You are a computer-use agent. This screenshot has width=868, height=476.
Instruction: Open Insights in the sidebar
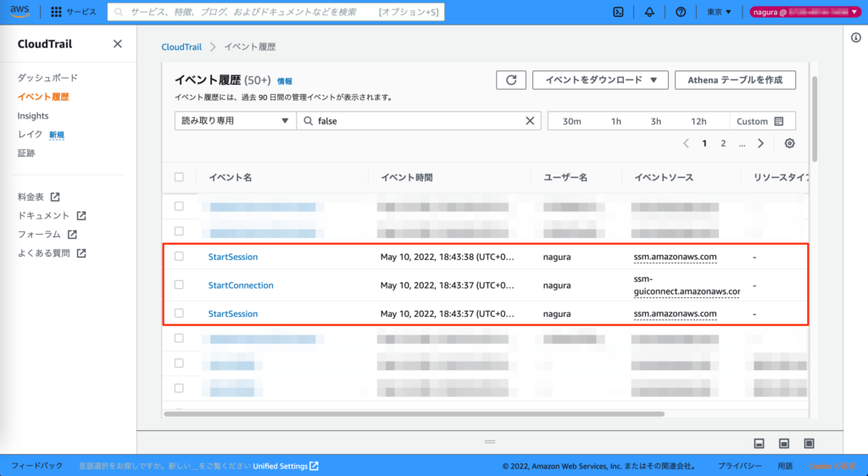click(33, 115)
